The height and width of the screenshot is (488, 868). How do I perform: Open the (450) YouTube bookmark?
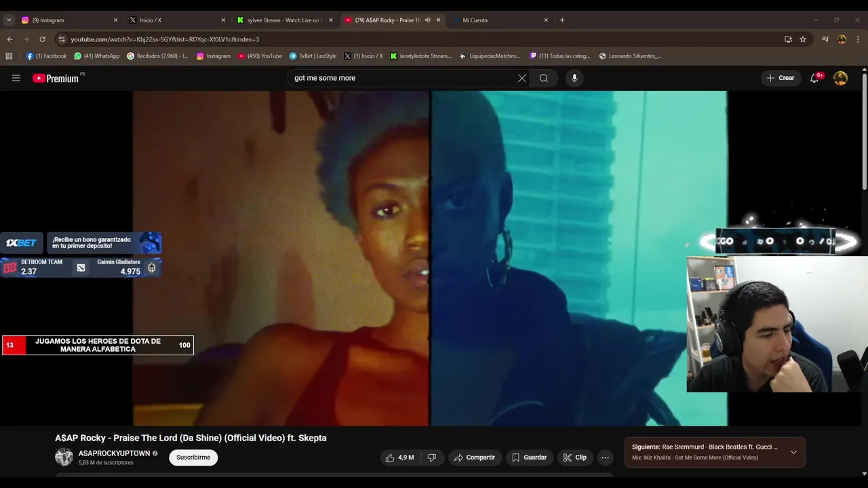(260, 56)
